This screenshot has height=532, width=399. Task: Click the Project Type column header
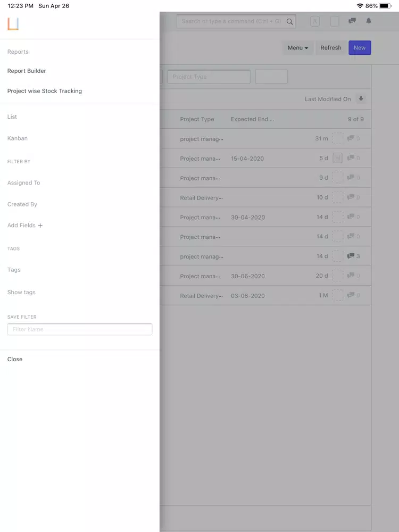[197, 119]
